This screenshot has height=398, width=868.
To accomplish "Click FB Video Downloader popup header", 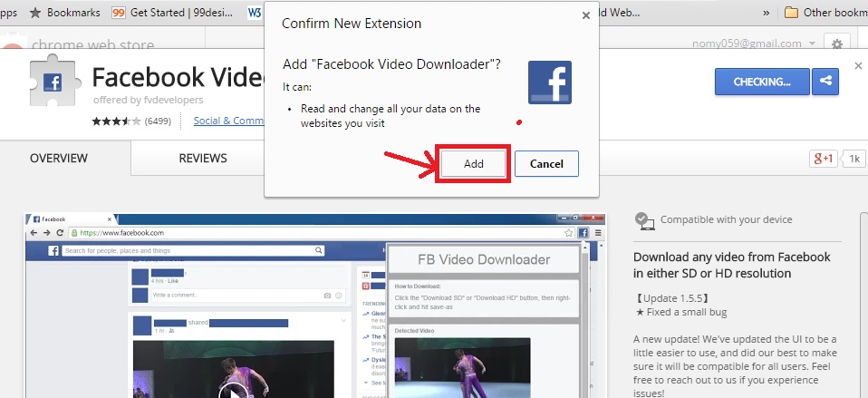I will (484, 259).
